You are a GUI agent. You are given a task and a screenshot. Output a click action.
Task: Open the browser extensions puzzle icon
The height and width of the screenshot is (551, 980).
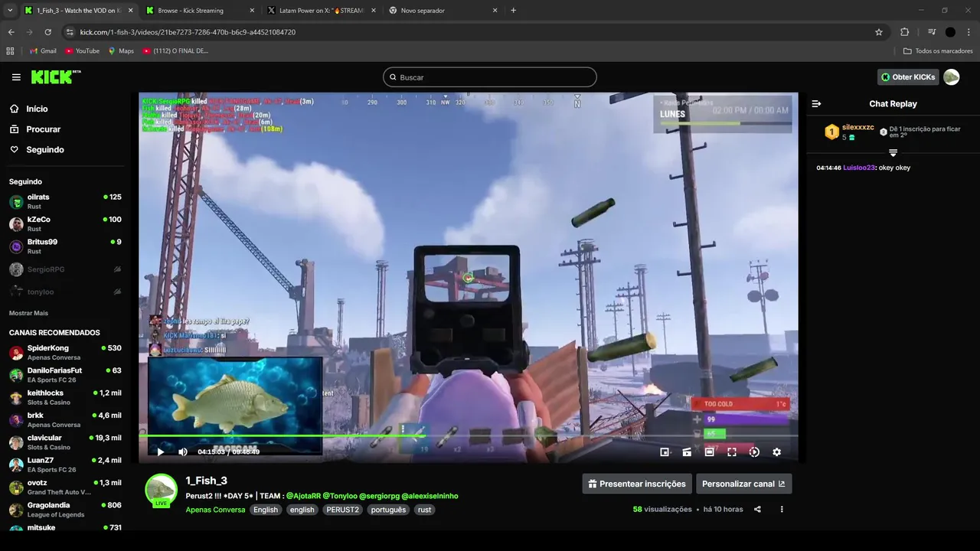click(904, 32)
